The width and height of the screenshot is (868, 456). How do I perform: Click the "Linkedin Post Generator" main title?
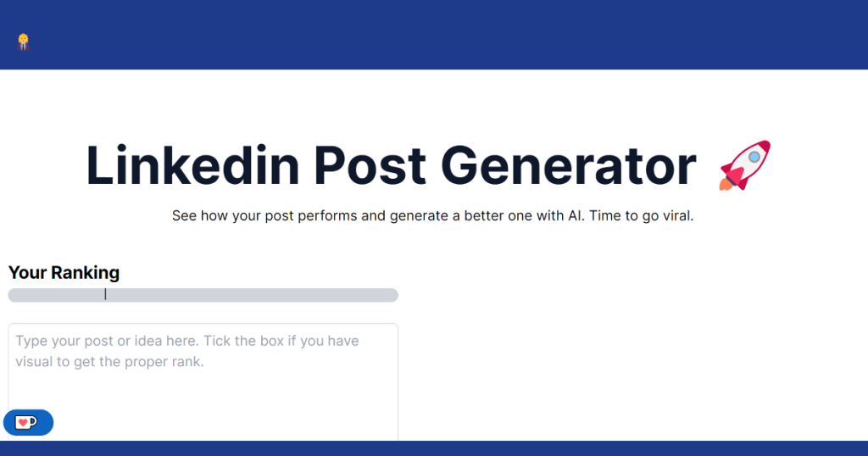[x=391, y=165]
